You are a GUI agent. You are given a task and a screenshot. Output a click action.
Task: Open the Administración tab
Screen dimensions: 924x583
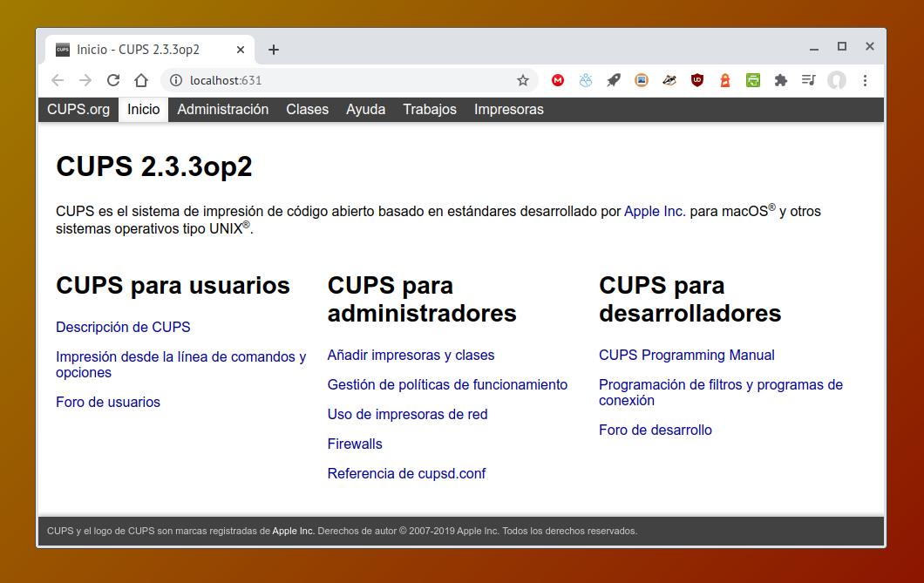pos(222,110)
